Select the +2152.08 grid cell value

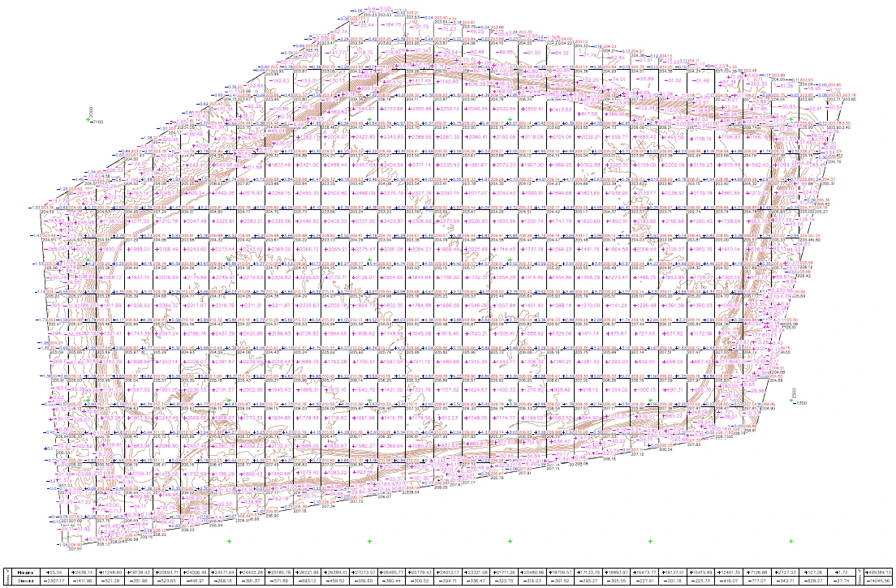[x=505, y=137]
